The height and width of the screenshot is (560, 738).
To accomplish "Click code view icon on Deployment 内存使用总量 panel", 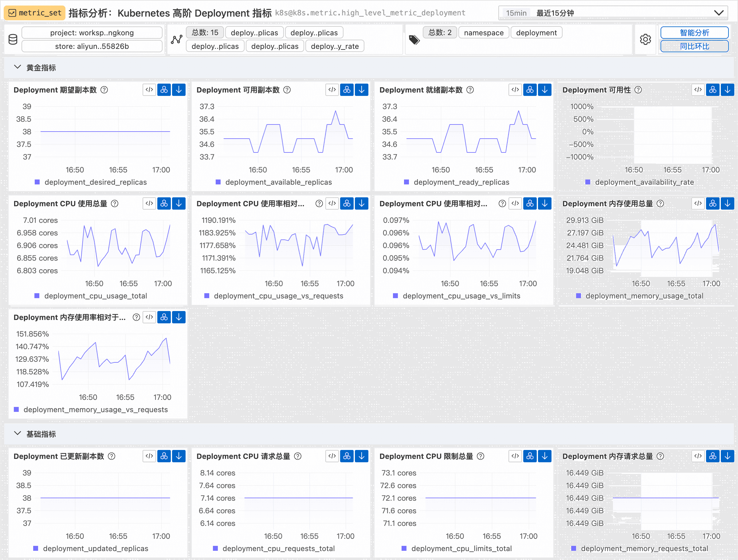I will 698,203.
